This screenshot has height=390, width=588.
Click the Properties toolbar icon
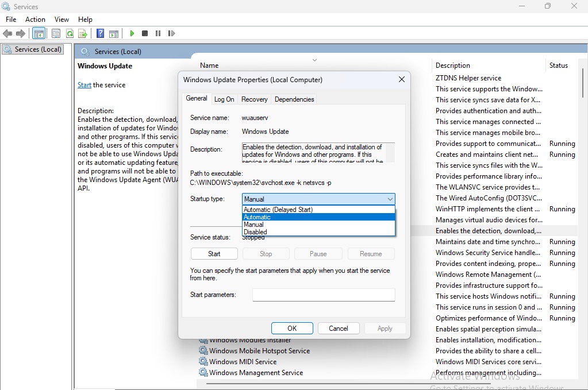56,34
